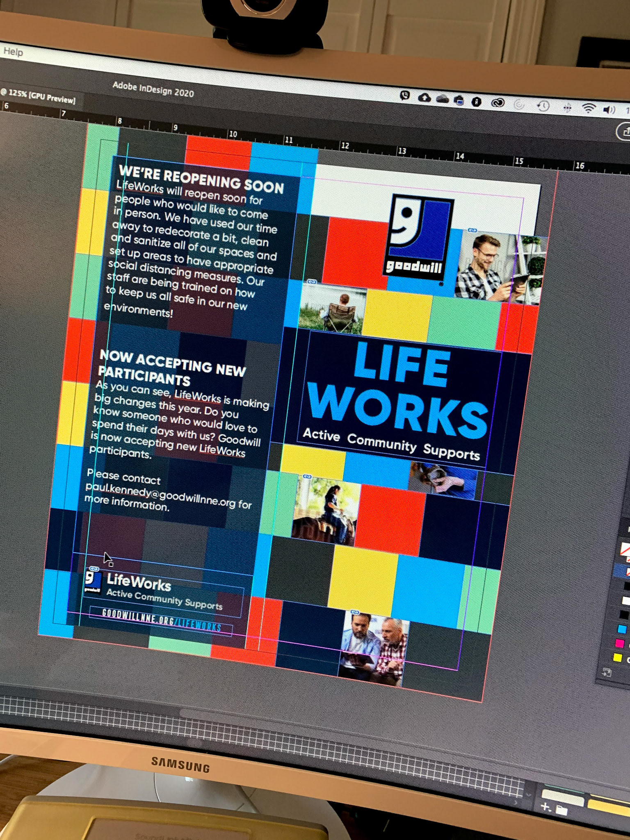
Task: Click the icon at swatches panel bottom-left
Action: 607,672
